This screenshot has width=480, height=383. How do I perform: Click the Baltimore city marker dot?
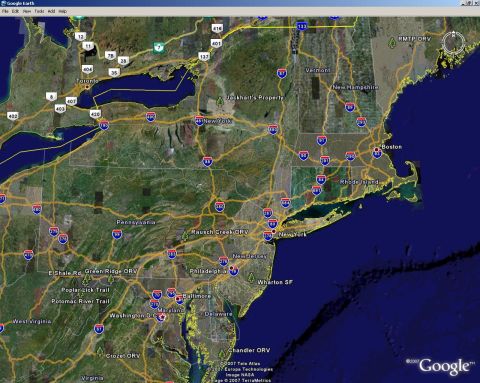pyautogui.click(x=178, y=298)
